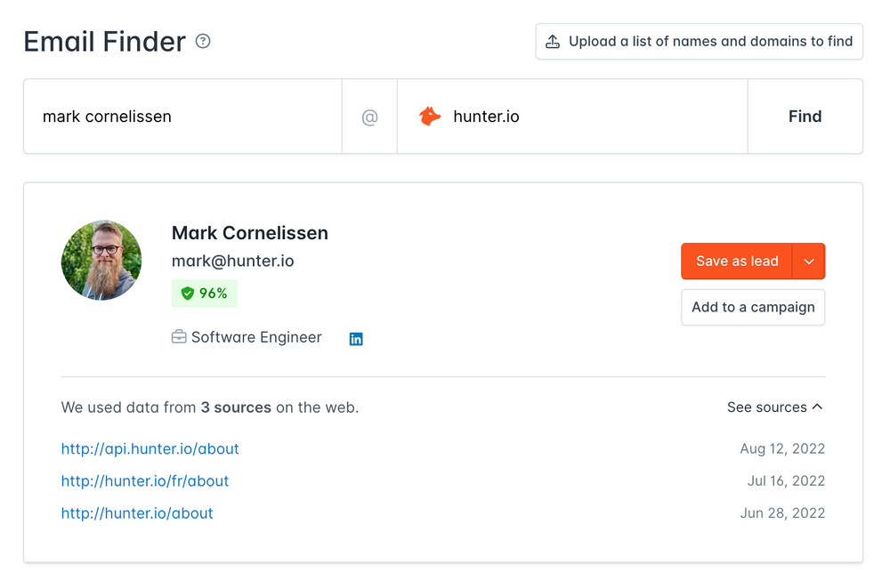Open the http://hunter.io/about source link
890x588 pixels.
[x=137, y=512]
